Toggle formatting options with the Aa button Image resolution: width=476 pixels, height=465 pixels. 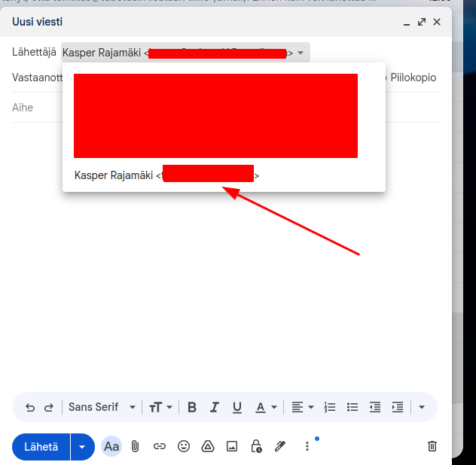111,446
